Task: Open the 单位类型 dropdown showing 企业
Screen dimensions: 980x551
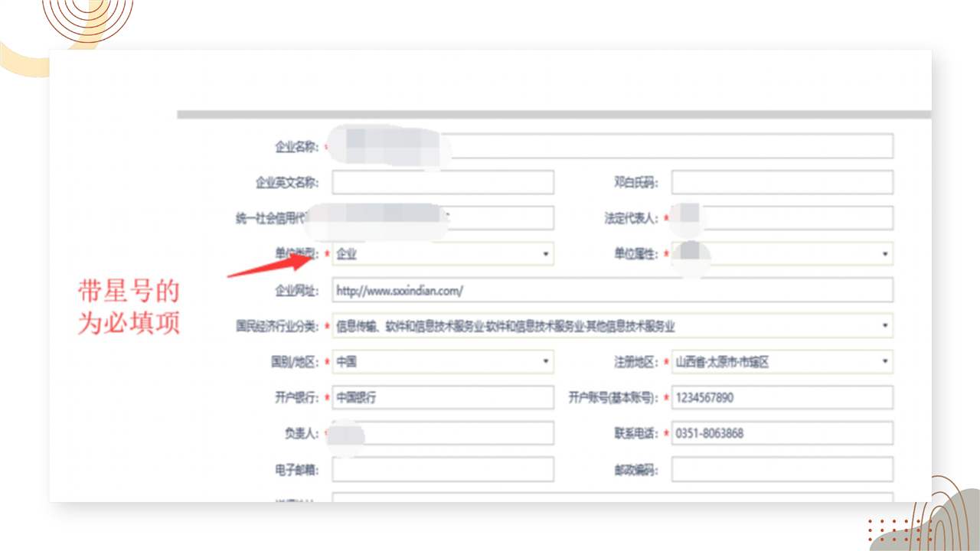Action: tap(443, 254)
